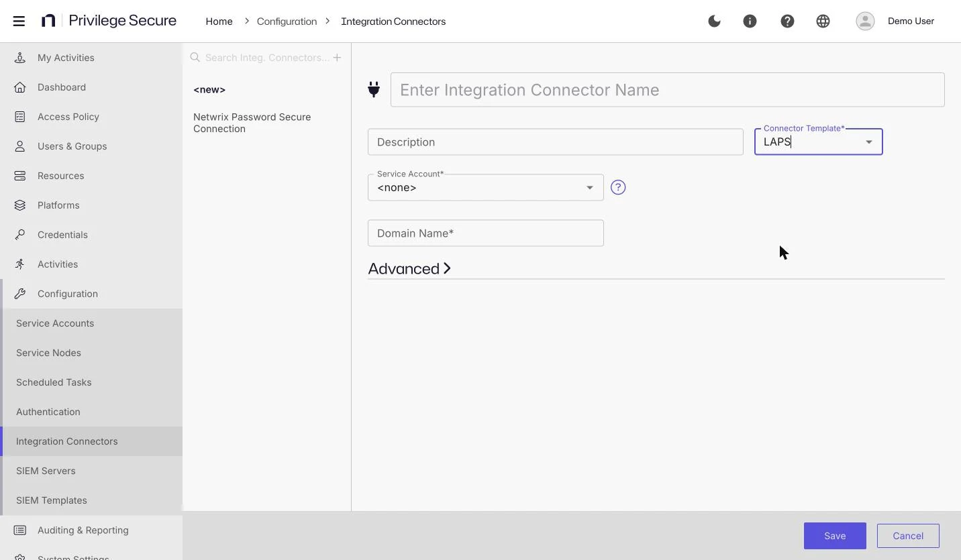Open the info icon in header
The image size is (961, 560).
750,21
